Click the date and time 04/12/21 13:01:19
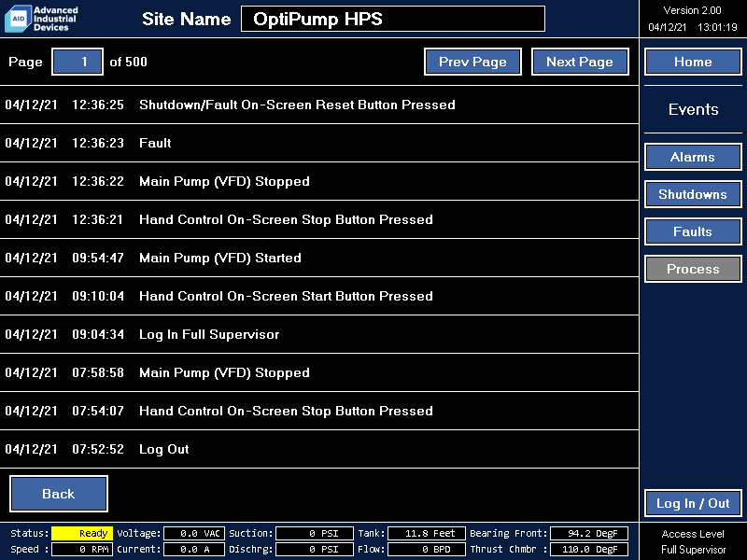Image resolution: width=747 pixels, height=560 pixels. point(693,27)
